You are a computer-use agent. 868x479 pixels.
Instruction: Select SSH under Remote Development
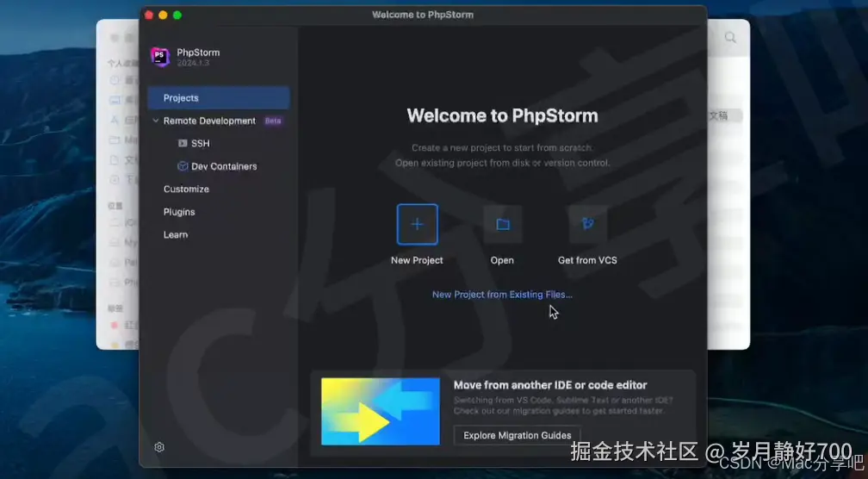(x=201, y=143)
